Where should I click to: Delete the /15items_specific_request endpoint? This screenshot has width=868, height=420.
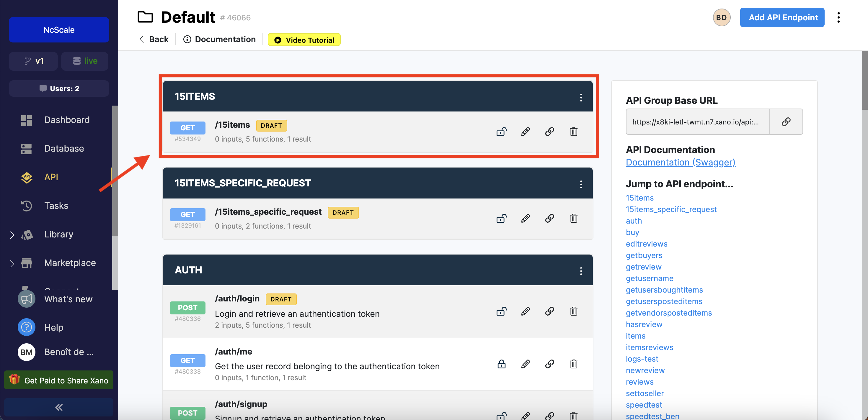[x=573, y=219]
